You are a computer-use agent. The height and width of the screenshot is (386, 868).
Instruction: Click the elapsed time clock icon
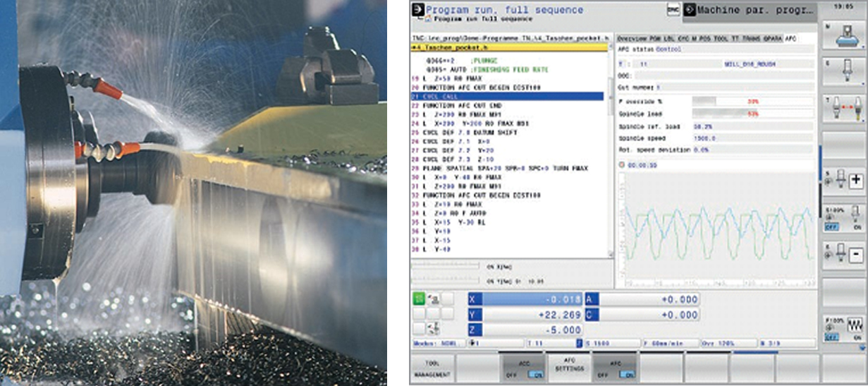click(621, 164)
